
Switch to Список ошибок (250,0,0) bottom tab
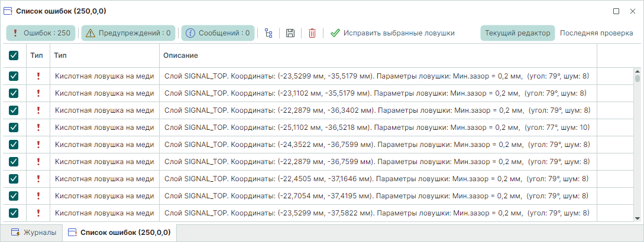pos(119,233)
